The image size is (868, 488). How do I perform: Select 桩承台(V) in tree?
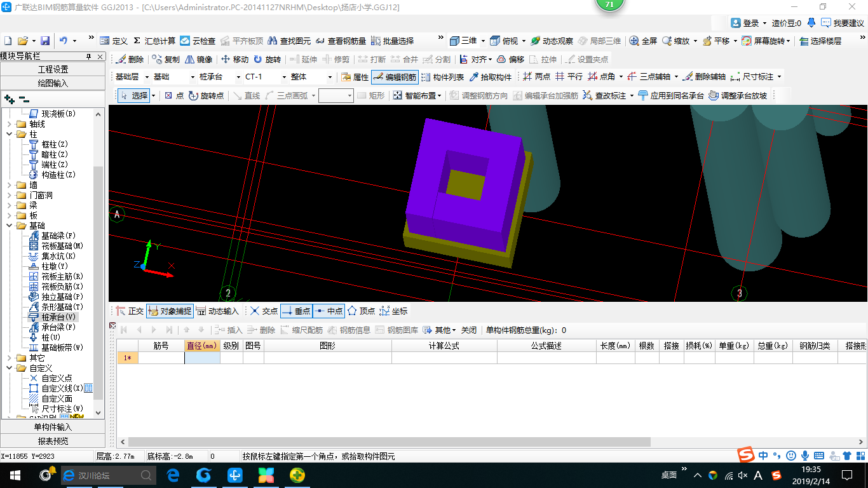pos(58,317)
